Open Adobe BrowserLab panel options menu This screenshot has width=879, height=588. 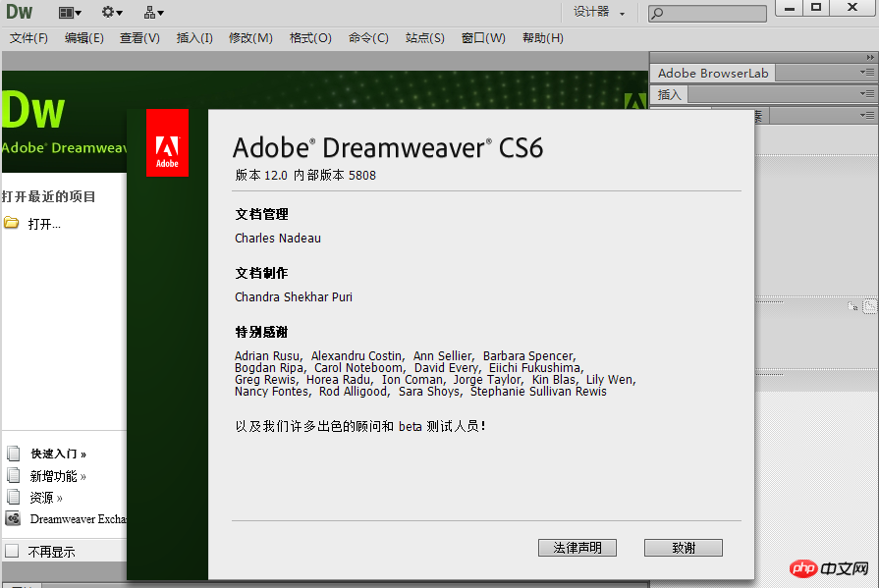[866, 73]
